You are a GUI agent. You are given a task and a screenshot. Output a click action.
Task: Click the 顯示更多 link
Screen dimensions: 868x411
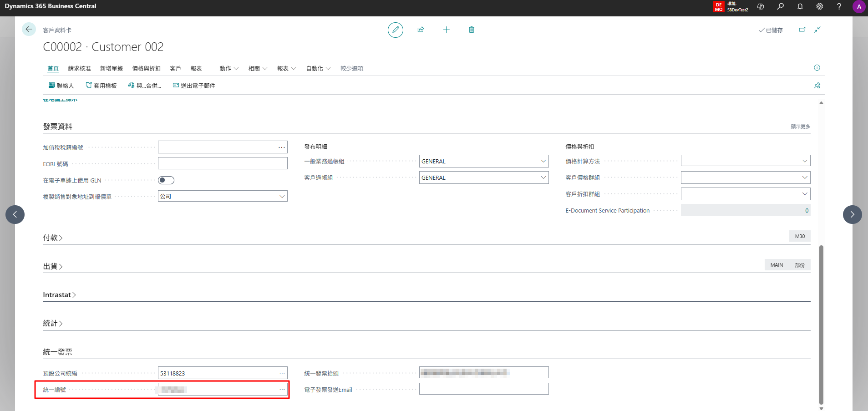(800, 127)
